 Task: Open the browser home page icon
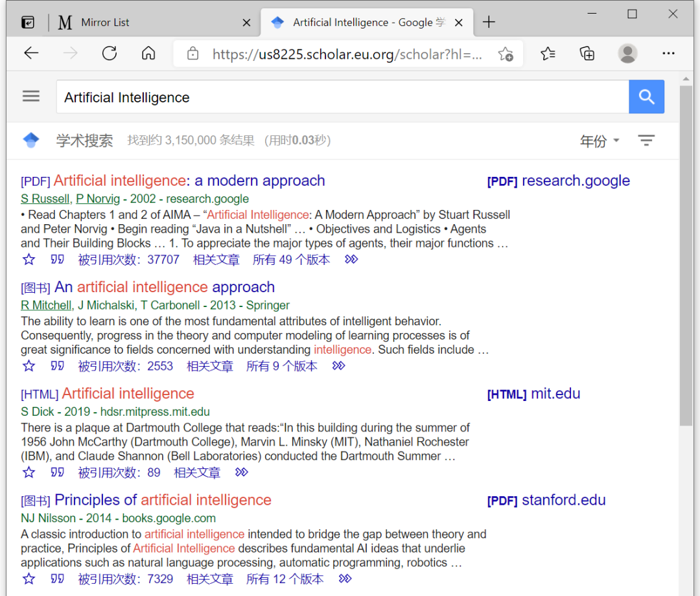coord(148,54)
